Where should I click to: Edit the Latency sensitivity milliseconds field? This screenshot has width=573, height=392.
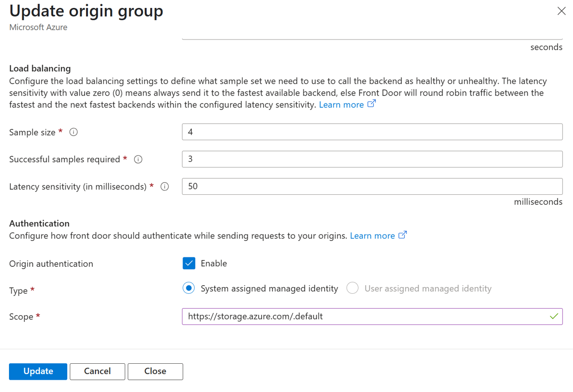[x=372, y=186]
